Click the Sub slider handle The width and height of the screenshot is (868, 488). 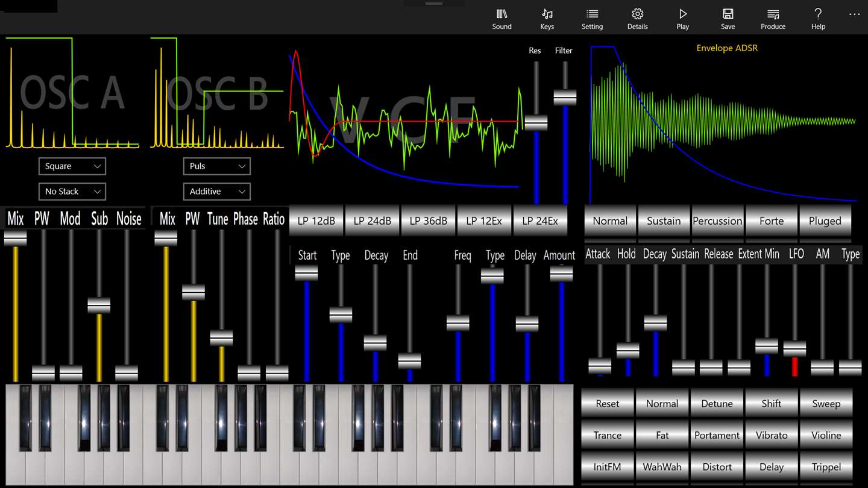(x=99, y=305)
